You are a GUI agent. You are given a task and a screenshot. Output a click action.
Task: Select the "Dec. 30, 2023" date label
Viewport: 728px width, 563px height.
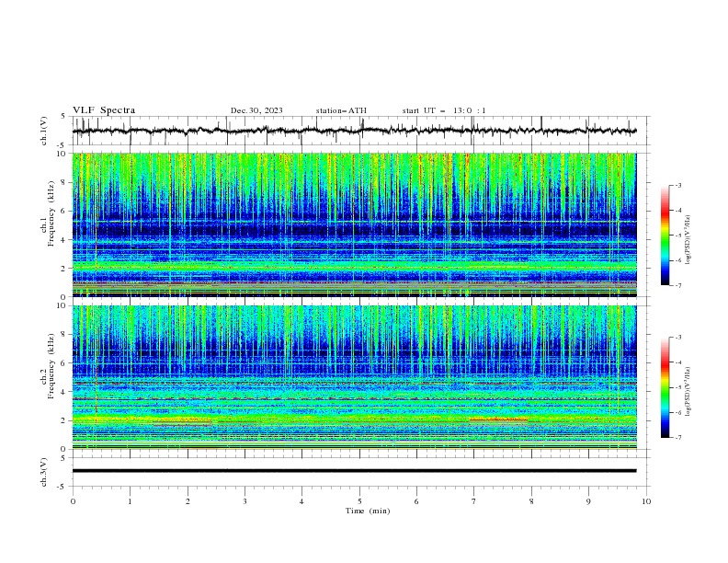pyautogui.click(x=256, y=110)
